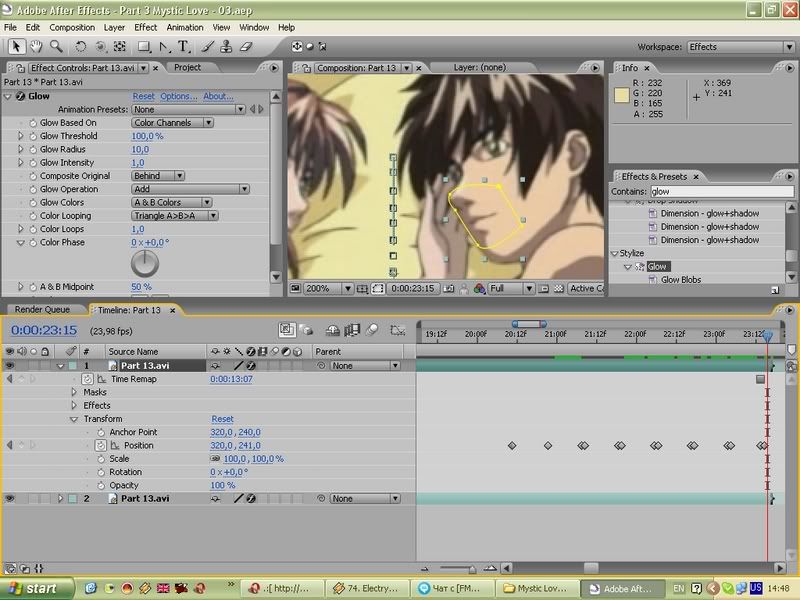This screenshot has width=800, height=600.
Task: Select the Brush tool
Action: pyautogui.click(x=207, y=47)
